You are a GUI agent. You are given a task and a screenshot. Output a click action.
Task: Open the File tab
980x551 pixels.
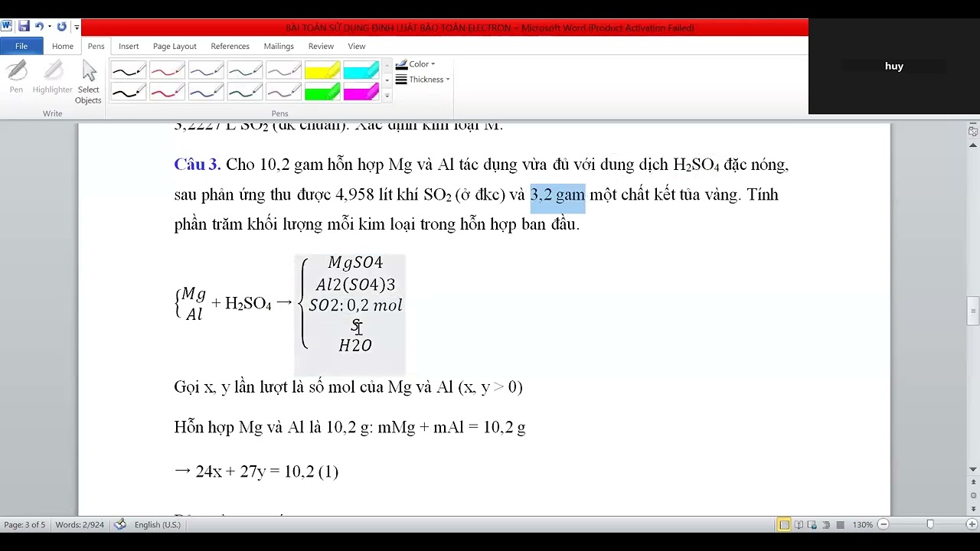coord(21,46)
